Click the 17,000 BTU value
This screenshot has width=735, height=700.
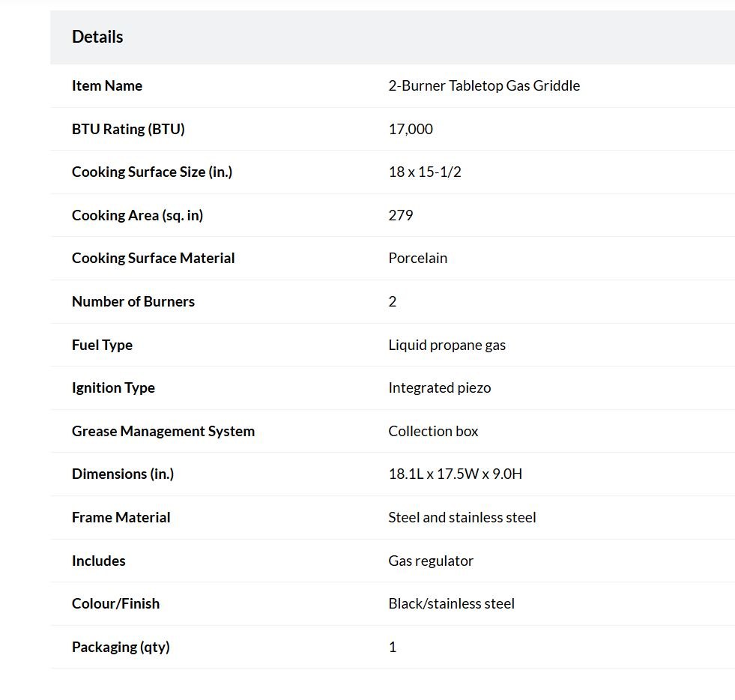click(x=411, y=129)
